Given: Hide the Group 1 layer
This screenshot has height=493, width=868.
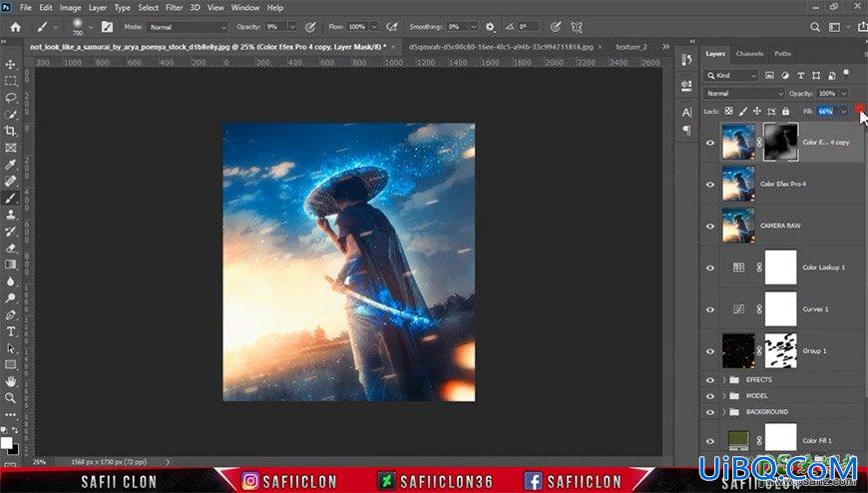Looking at the screenshot, I should click(x=710, y=351).
